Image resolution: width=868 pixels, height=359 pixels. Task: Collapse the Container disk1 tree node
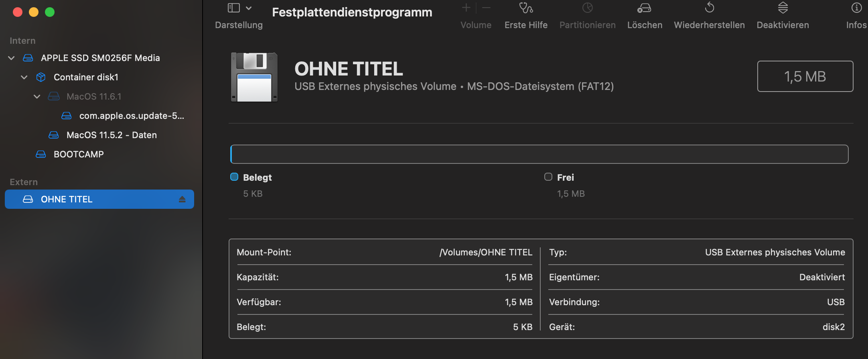[24, 78]
